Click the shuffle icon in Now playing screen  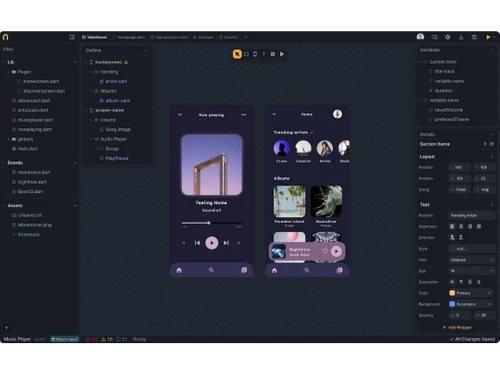click(x=184, y=243)
